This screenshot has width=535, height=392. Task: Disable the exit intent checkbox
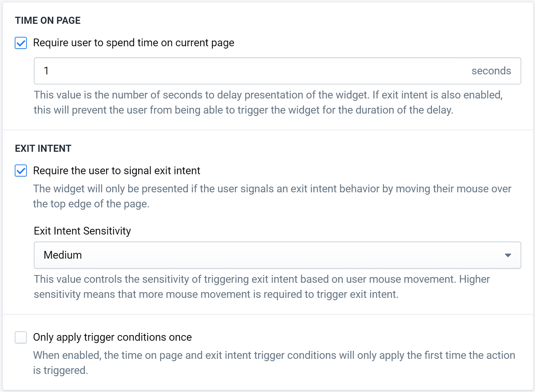pyautogui.click(x=21, y=171)
